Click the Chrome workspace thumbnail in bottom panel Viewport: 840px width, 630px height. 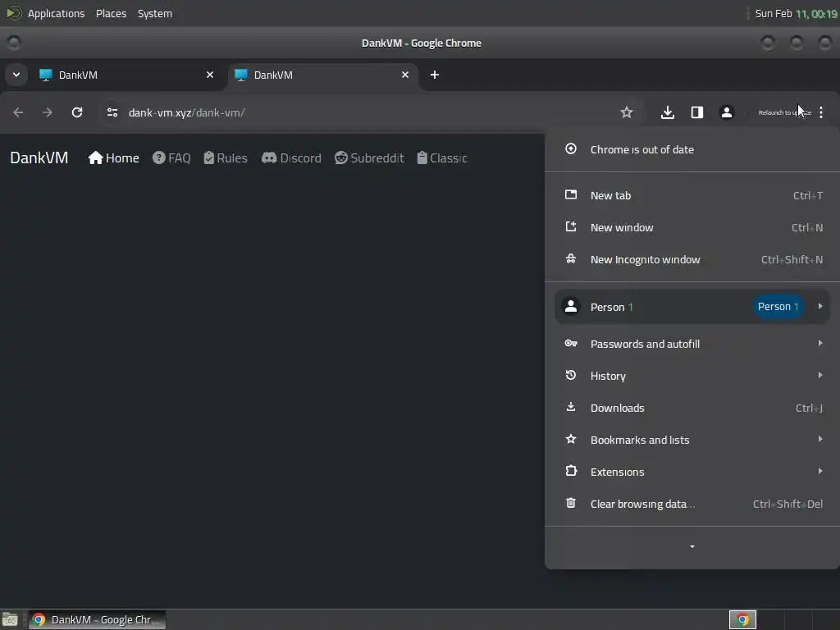(742, 620)
